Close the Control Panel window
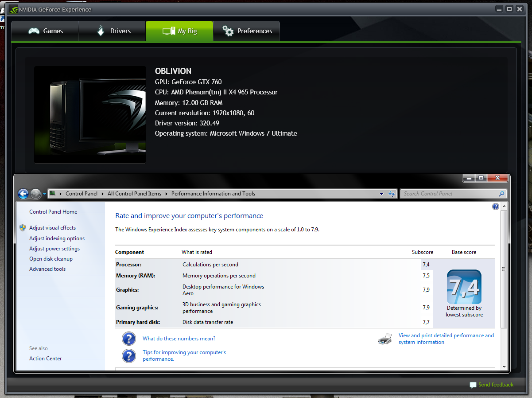The image size is (532, 398). click(497, 178)
